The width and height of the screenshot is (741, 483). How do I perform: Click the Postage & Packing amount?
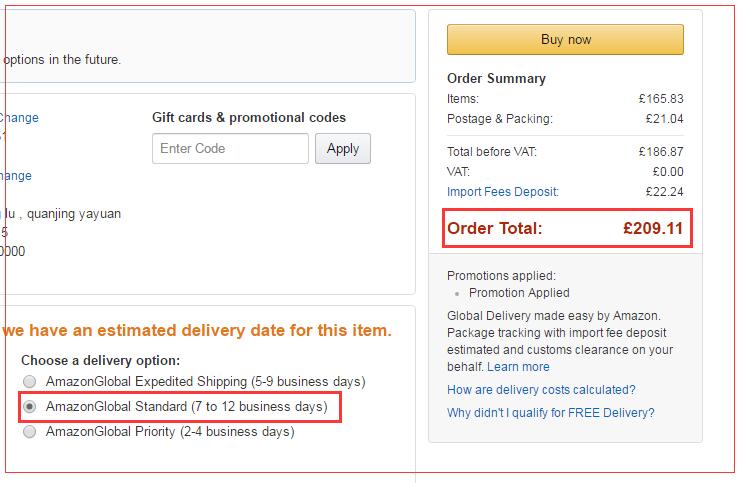tap(664, 119)
